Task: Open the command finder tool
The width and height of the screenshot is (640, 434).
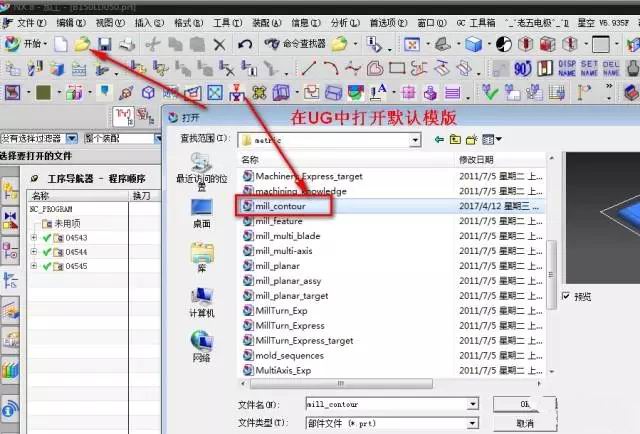Action: click(x=295, y=43)
